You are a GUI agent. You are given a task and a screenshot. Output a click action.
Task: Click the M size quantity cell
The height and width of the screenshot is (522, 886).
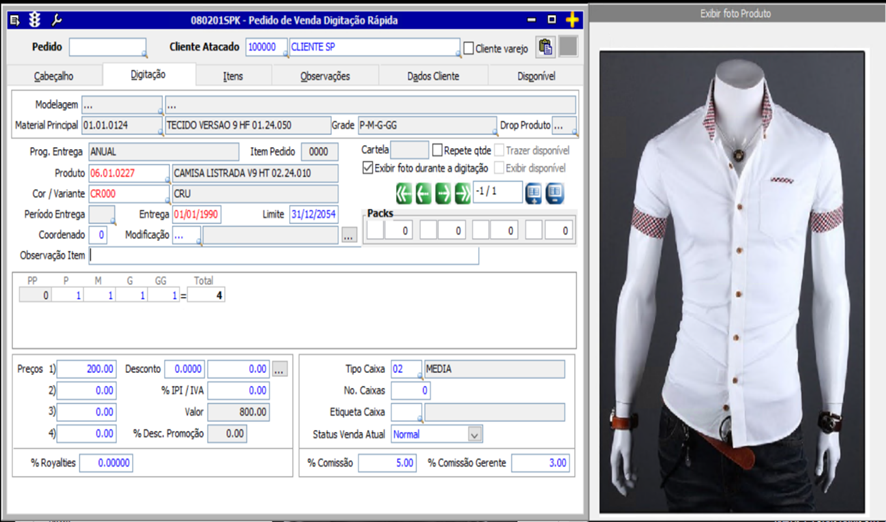(x=99, y=295)
